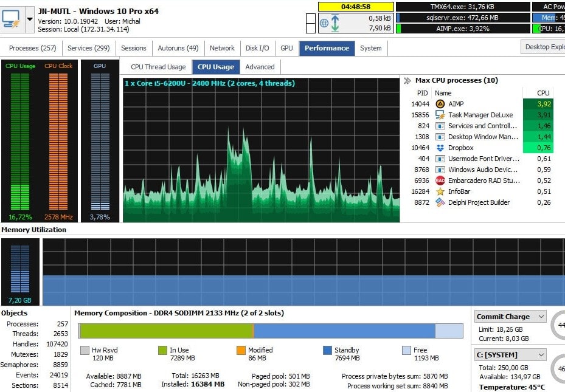Click the memory composition bar
Screen dimensions: 565x392
click(x=271, y=331)
